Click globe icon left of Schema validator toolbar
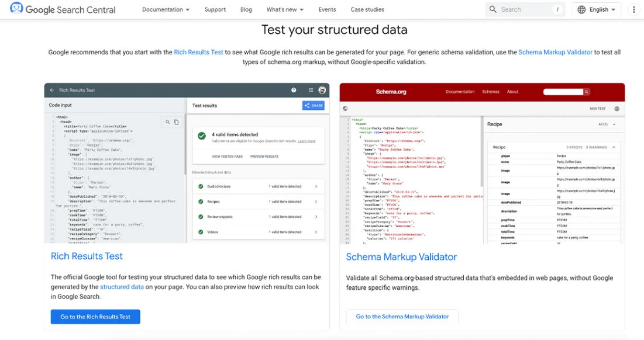The height and width of the screenshot is (340, 644). pyautogui.click(x=345, y=109)
